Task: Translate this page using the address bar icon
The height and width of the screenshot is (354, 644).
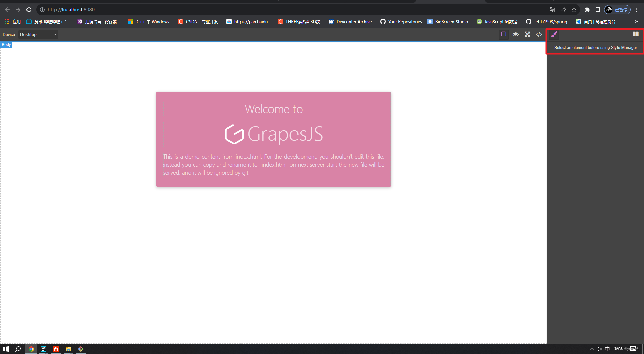Action: 552,10
